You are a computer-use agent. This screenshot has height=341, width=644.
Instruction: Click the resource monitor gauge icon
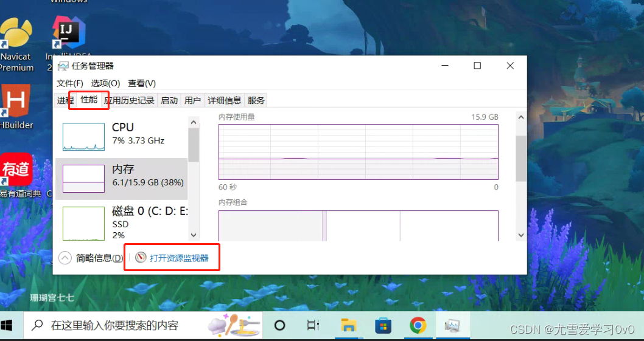tap(141, 258)
